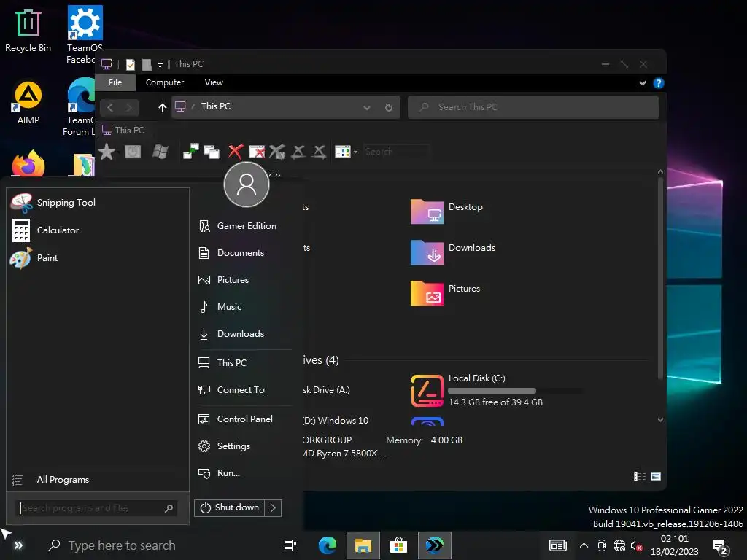Click the green arrow windows toolbar icon

[x=191, y=152]
